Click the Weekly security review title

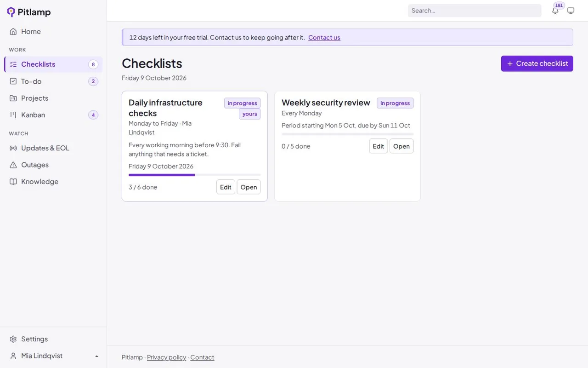pyautogui.click(x=326, y=103)
